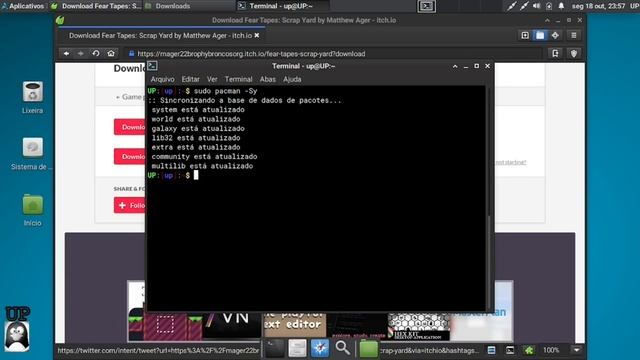
Task: Click the clock showing seg 18 out, 23:57
Action: click(x=598, y=6)
